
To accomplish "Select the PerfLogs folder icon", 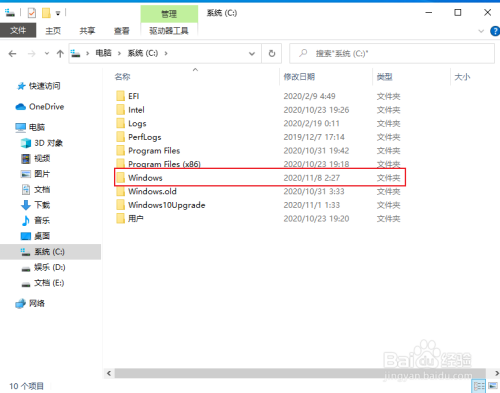I will (x=120, y=137).
